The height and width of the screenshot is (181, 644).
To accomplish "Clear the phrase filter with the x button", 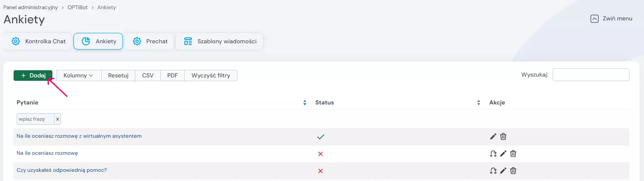I will [58, 119].
